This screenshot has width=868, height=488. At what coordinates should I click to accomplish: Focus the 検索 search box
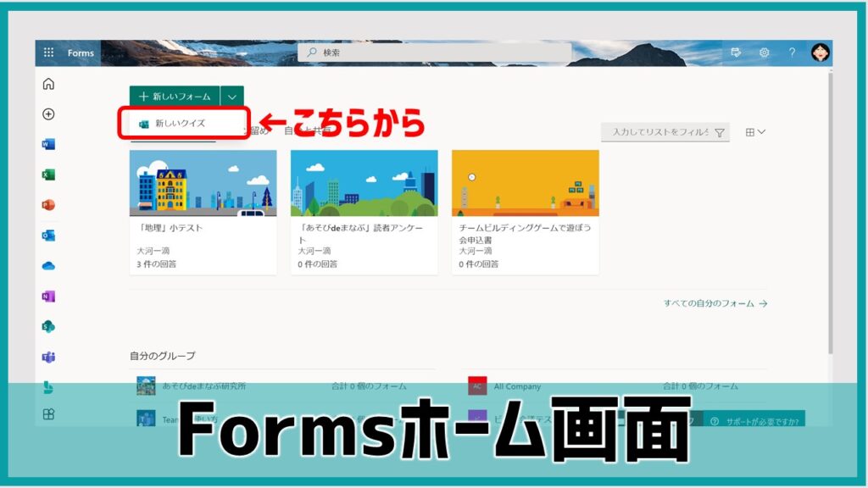tap(435, 53)
